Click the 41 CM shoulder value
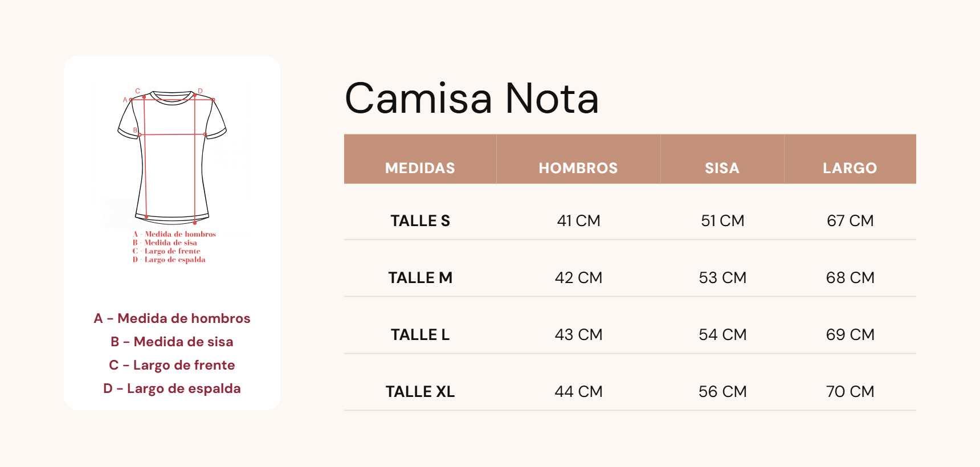This screenshot has height=467, width=980. pos(578,220)
